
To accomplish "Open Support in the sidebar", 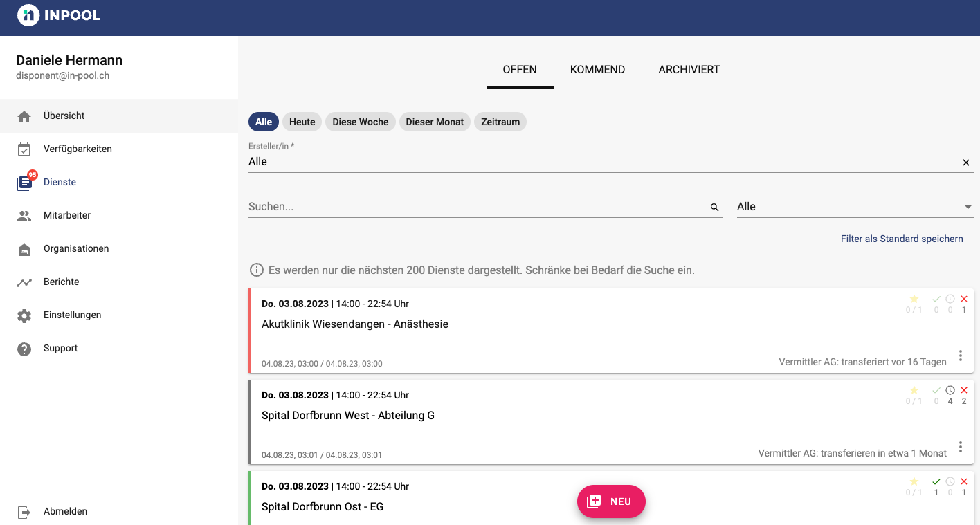I will point(119,348).
